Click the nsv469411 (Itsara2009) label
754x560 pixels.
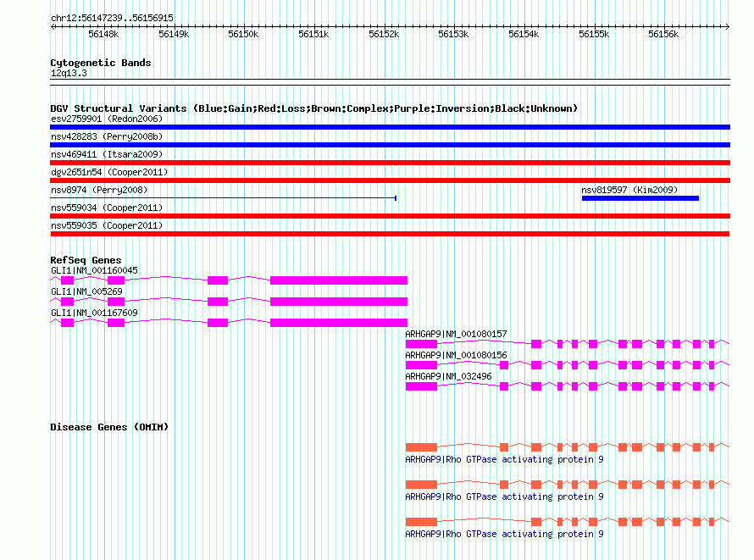107,154
